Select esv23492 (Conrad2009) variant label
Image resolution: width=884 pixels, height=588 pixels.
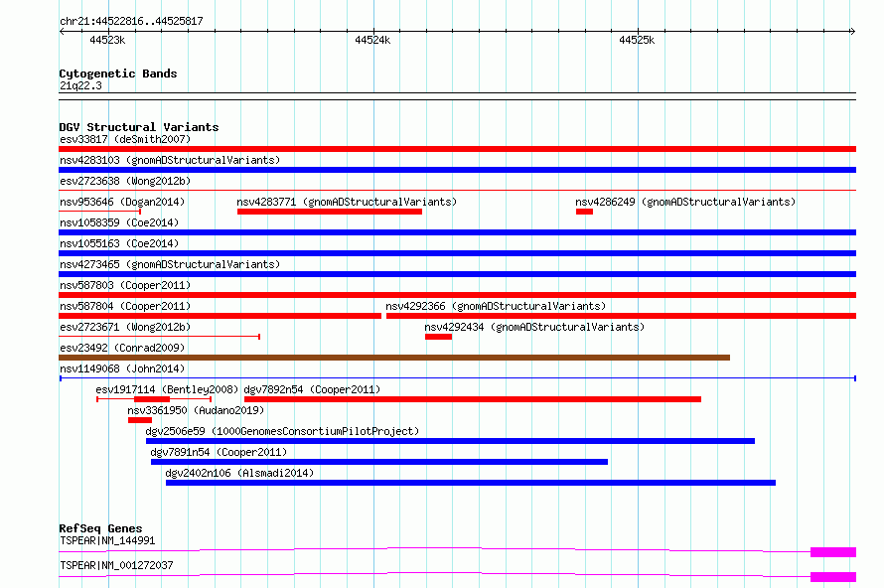click(122, 348)
